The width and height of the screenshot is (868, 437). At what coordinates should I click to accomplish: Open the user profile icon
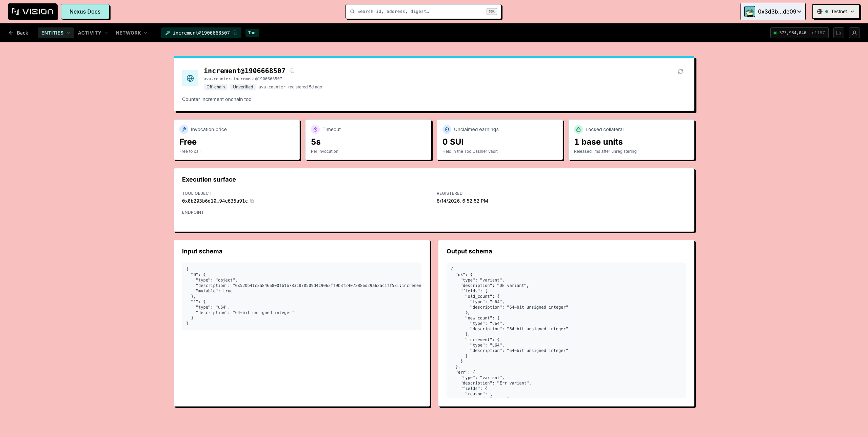coord(854,33)
